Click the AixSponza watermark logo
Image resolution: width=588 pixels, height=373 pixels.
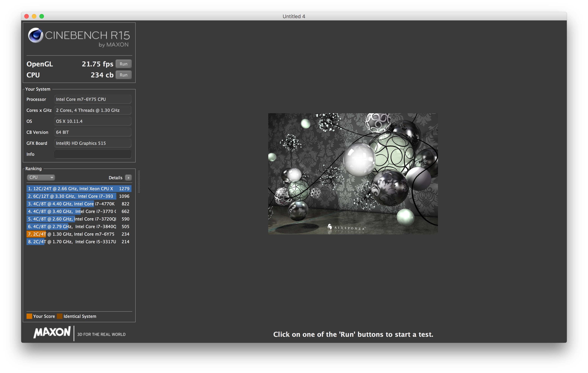coord(346,228)
